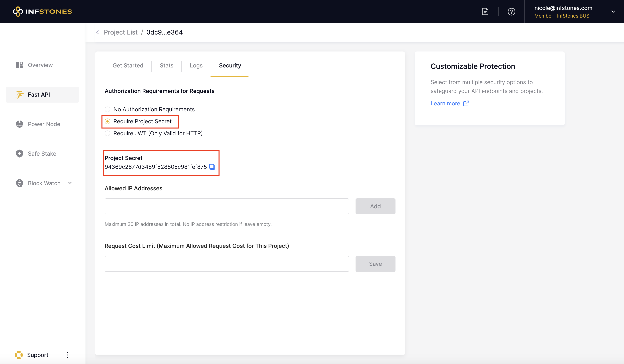Click the Allowed IP Addresses input field
Viewport: 624px width, 364px height.
tap(227, 206)
